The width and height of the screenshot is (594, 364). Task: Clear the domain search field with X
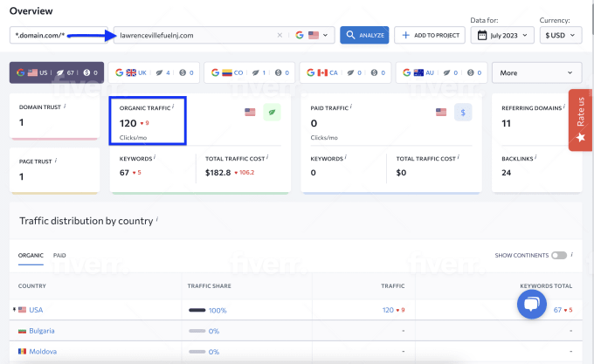(x=280, y=35)
